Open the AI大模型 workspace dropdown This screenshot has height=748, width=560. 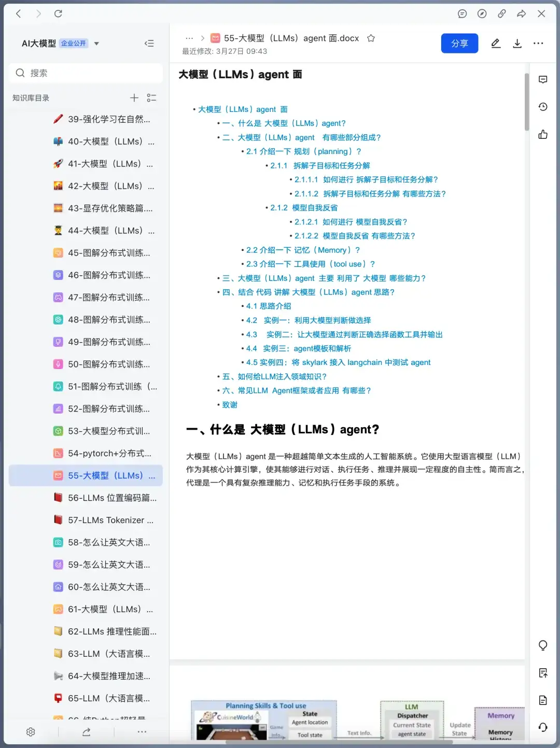(96, 44)
